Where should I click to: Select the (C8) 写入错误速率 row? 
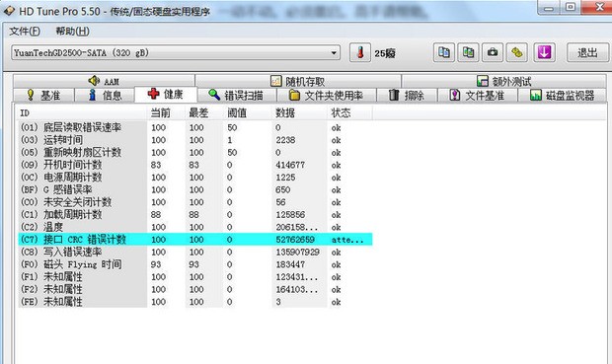195,252
